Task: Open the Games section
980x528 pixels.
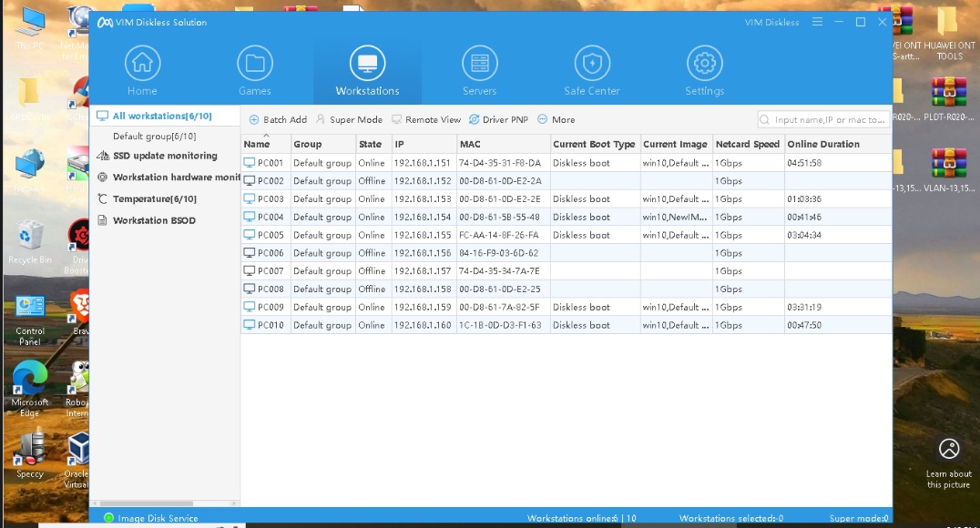Action: click(x=254, y=72)
